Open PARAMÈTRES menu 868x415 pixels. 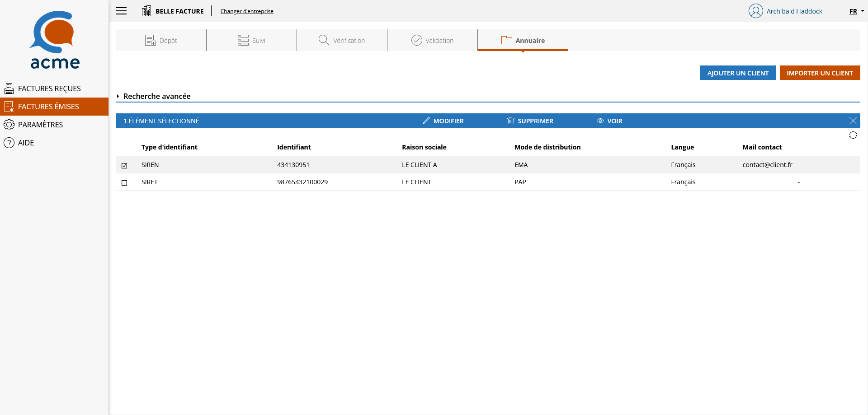(54, 125)
